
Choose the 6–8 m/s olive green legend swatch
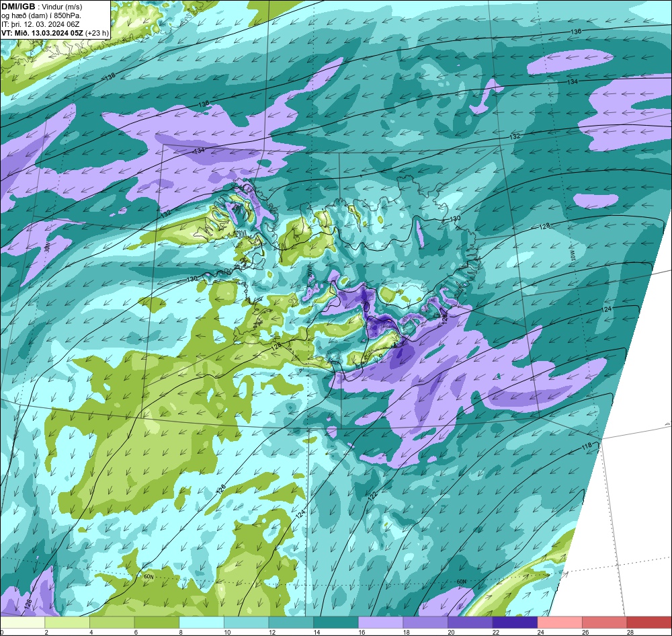[x=157, y=623]
